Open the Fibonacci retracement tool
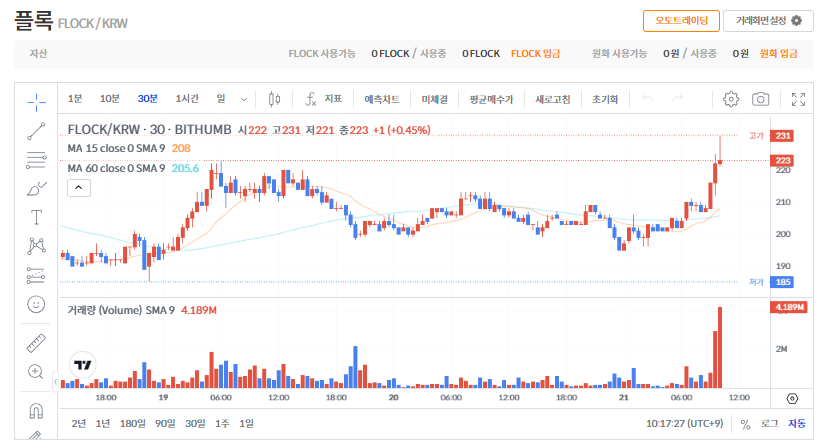The height and width of the screenshot is (448, 826). pos(36,160)
